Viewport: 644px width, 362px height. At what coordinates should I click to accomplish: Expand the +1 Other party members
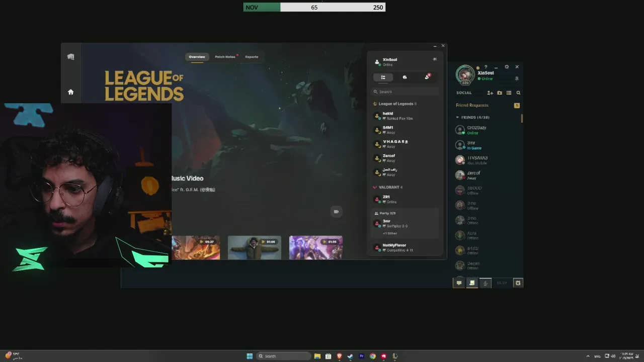tap(390, 233)
